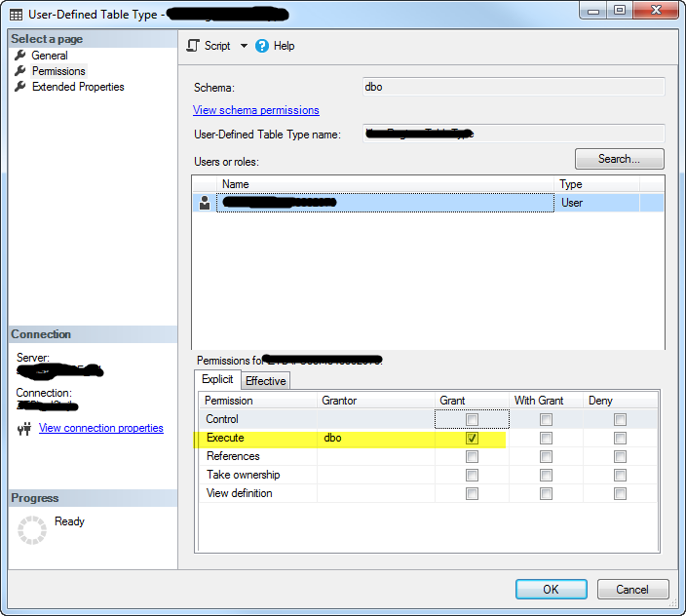Click the Search... button
The height and width of the screenshot is (616, 686).
(619, 159)
